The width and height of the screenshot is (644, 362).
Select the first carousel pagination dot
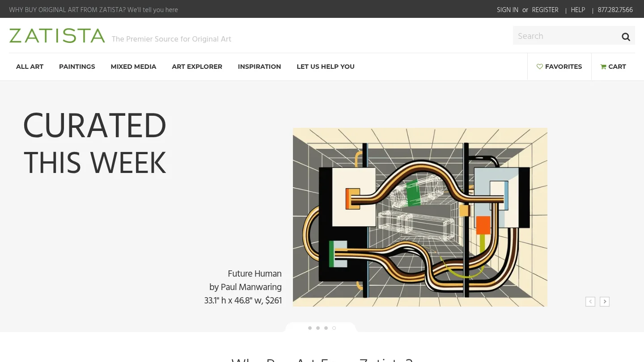(310, 328)
